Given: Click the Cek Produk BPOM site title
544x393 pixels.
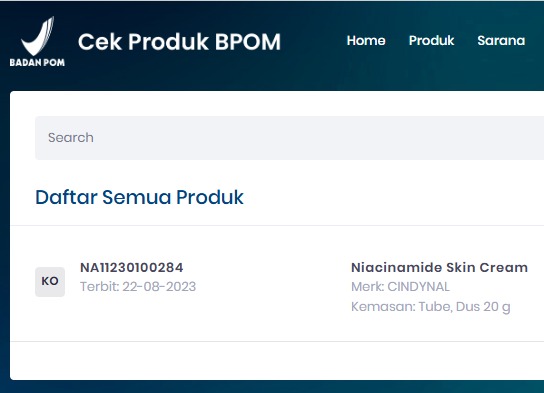Looking at the screenshot, I should click(x=179, y=42).
